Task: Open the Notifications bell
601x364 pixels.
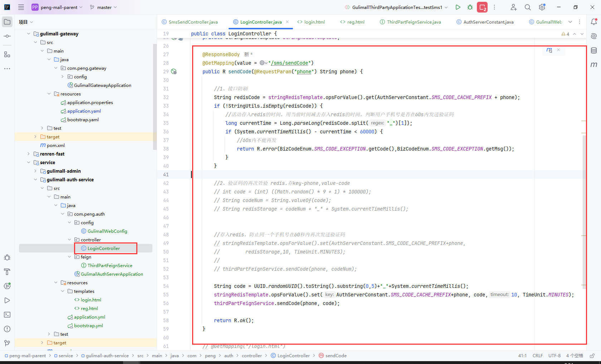Action: pos(594,22)
